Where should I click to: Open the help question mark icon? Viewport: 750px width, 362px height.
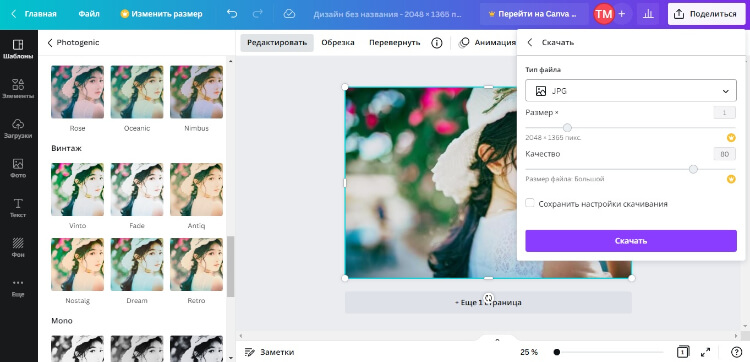[737, 352]
